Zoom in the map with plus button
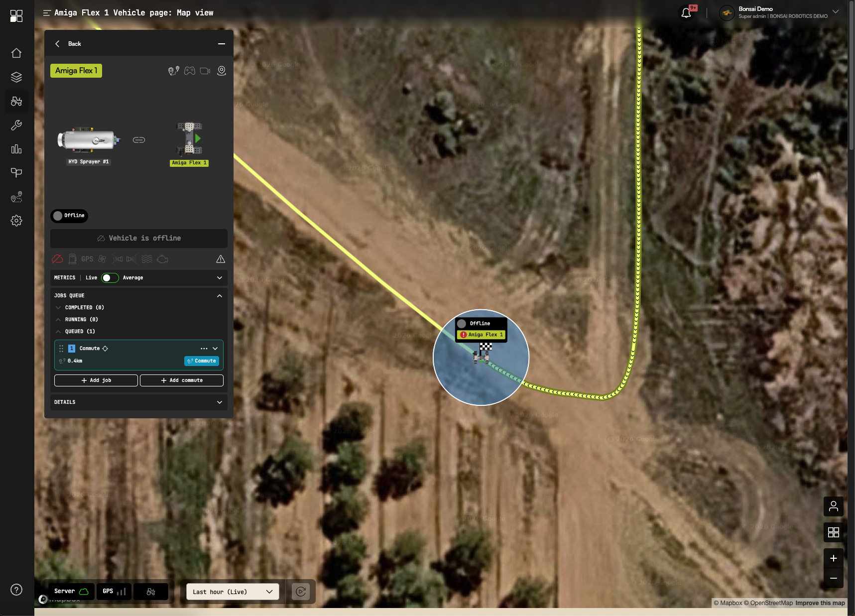Image resolution: width=855 pixels, height=616 pixels. pyautogui.click(x=834, y=559)
